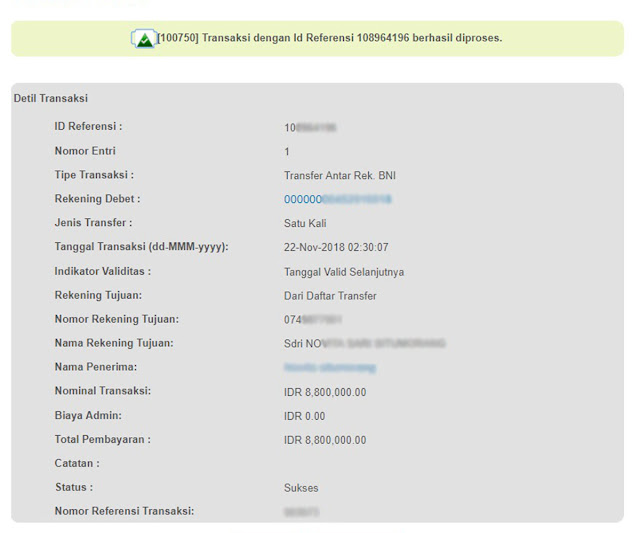
Task: Click the Nomor Entri value '1'
Action: pyautogui.click(x=287, y=152)
